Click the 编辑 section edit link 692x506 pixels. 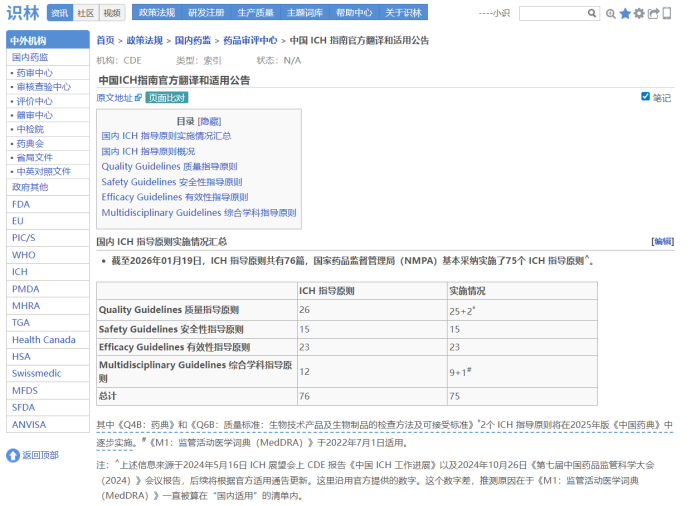(662, 242)
